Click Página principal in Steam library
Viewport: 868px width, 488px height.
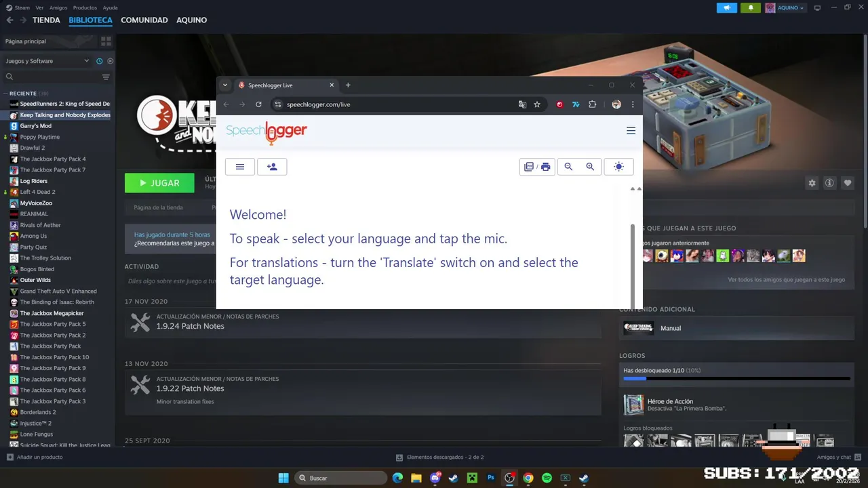[x=26, y=41]
